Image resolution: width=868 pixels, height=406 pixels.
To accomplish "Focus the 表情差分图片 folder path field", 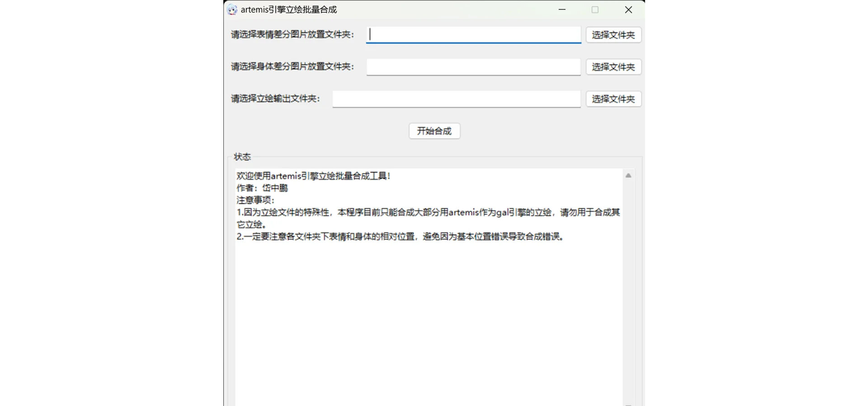I will 473,35.
